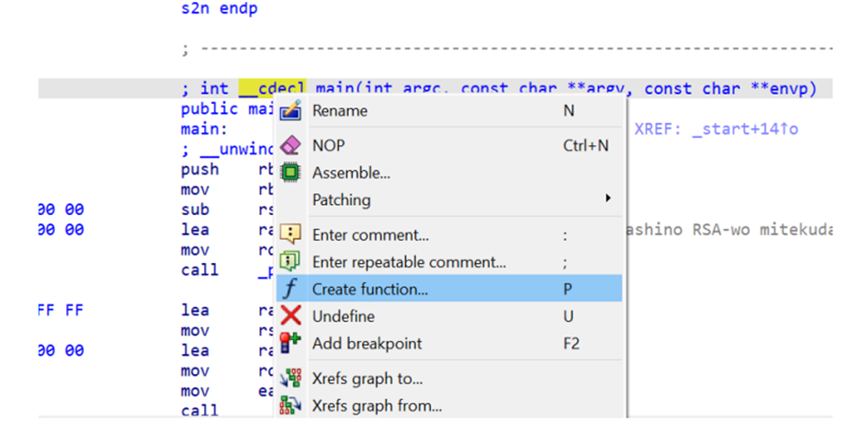Select the NOP menu entry
Screen dimensions: 868x432
(x=449, y=145)
